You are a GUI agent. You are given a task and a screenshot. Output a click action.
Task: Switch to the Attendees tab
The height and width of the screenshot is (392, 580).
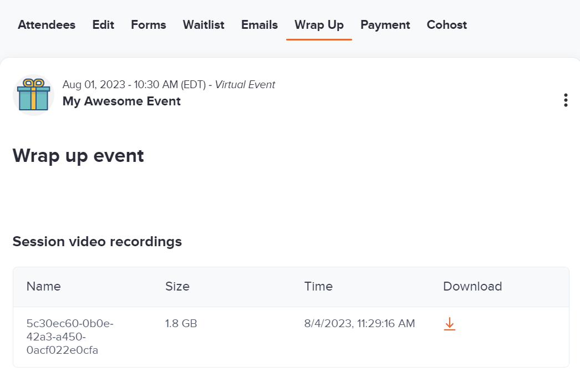coord(46,24)
